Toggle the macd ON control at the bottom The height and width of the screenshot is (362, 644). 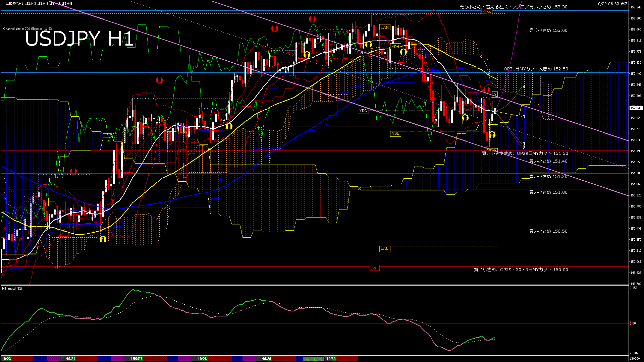(x=313, y=359)
